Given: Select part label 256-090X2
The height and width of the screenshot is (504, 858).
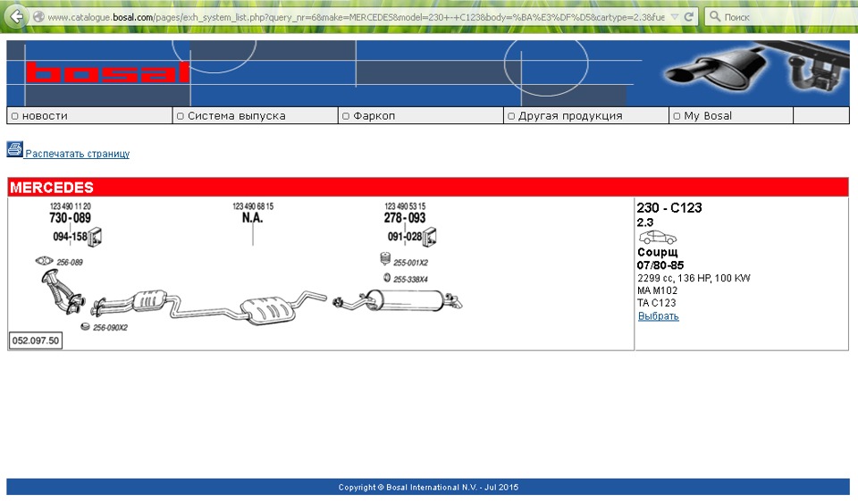Looking at the screenshot, I should tap(110, 328).
